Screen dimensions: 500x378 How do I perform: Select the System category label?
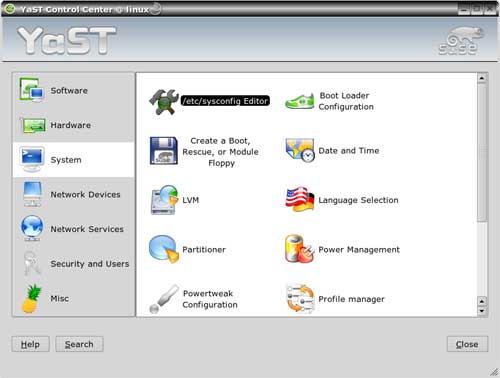tap(66, 160)
